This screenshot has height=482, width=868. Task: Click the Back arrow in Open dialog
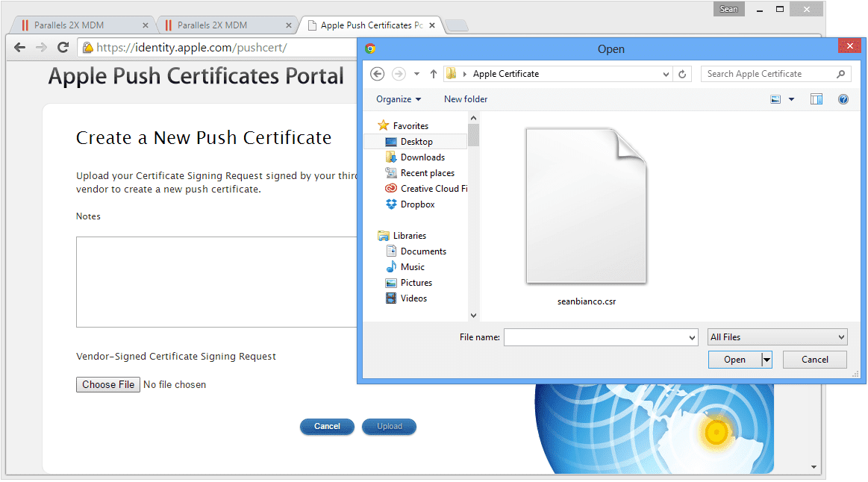(377, 74)
